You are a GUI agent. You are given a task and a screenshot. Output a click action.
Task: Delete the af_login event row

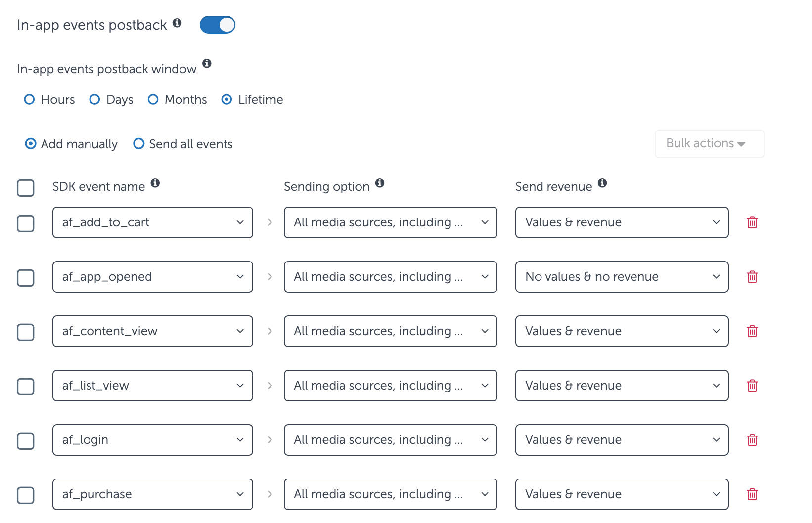click(x=752, y=440)
